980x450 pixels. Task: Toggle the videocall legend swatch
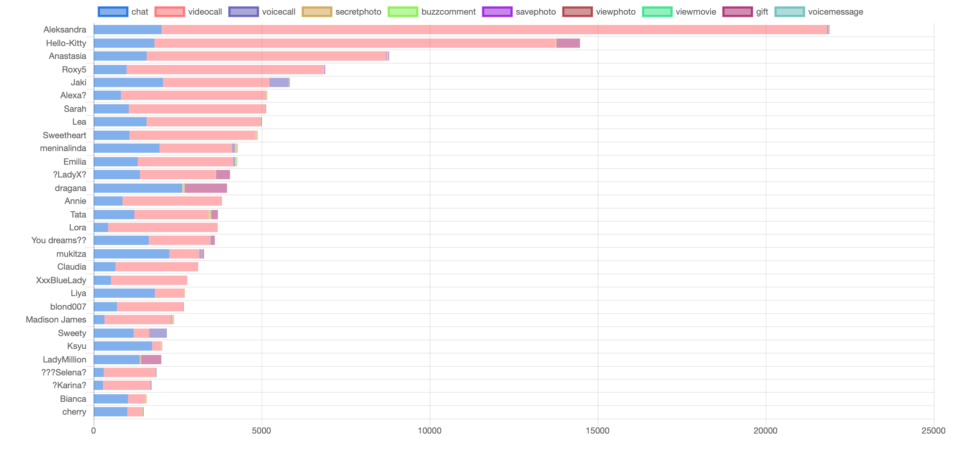[x=170, y=12]
